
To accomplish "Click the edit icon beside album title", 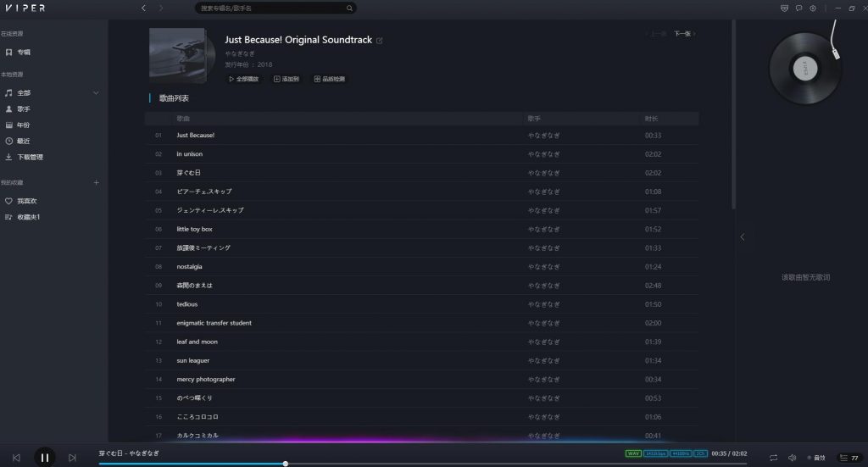I will (x=379, y=41).
